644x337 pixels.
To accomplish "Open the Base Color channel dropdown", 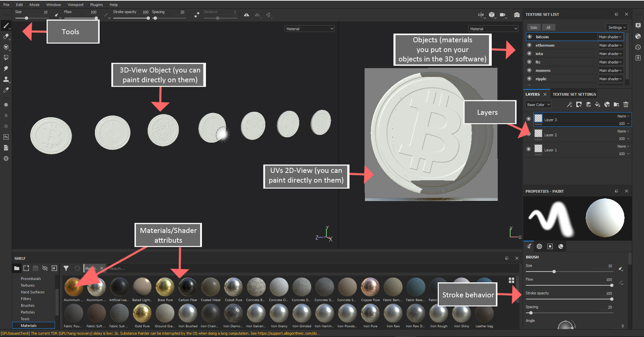I will [538, 105].
